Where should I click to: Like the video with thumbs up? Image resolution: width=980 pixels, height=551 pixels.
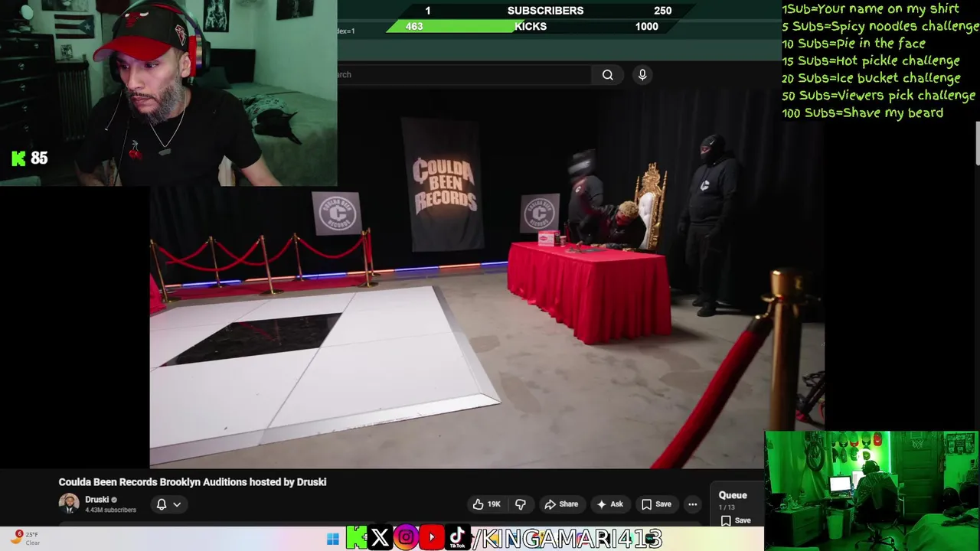pyautogui.click(x=487, y=504)
